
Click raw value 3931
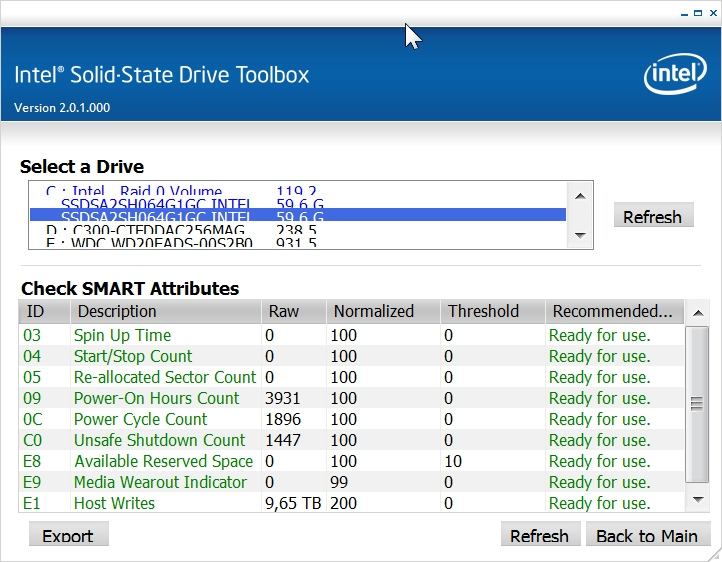(282, 398)
